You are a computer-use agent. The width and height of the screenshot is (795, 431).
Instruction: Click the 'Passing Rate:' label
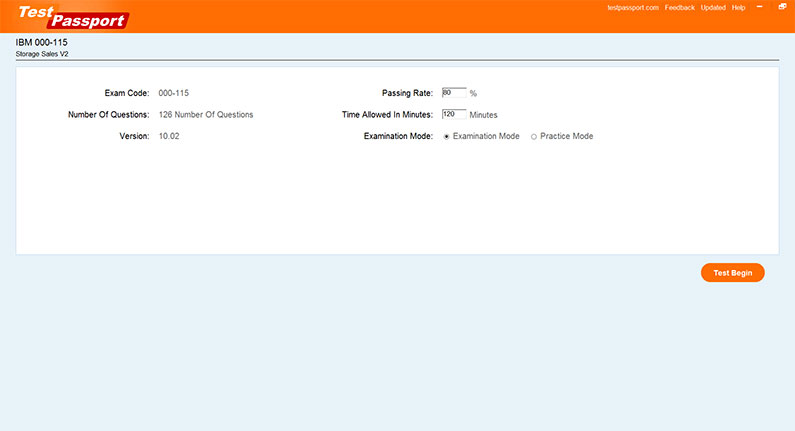407,93
